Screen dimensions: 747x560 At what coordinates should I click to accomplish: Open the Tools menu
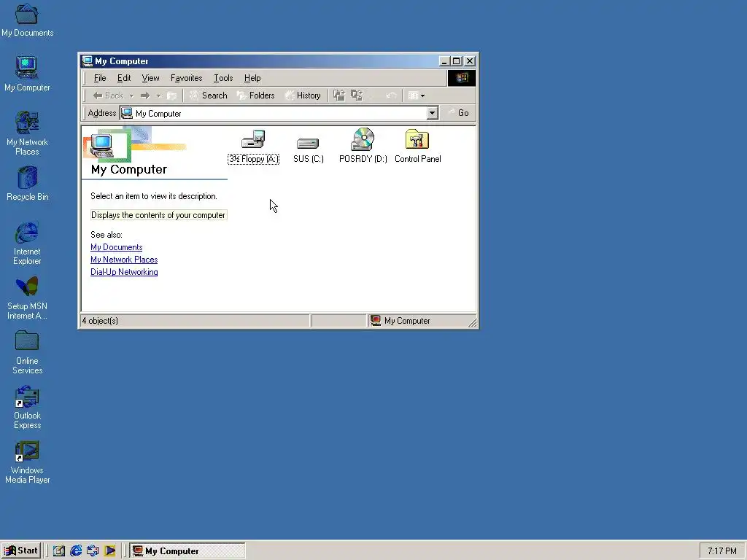point(223,78)
